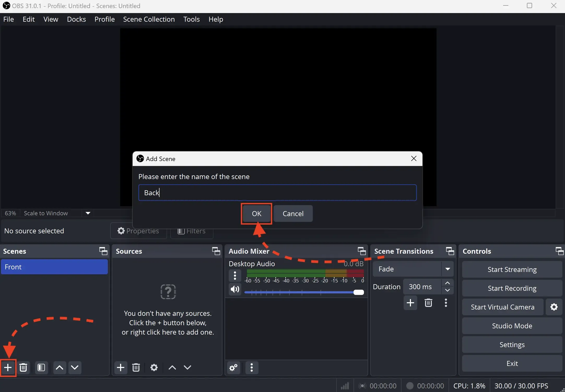
Task: Add a new scene transition with plus icon
Action: click(x=410, y=303)
